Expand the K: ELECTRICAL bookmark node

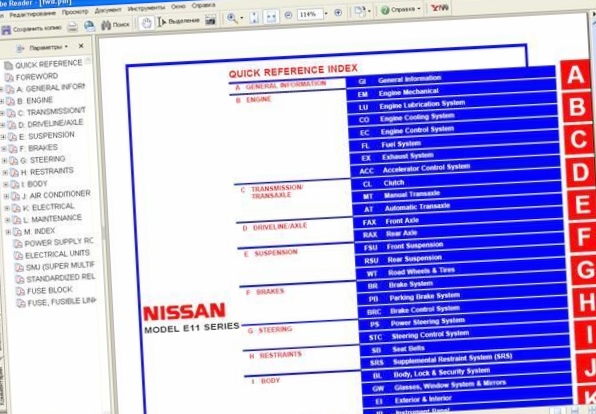coord(7,208)
